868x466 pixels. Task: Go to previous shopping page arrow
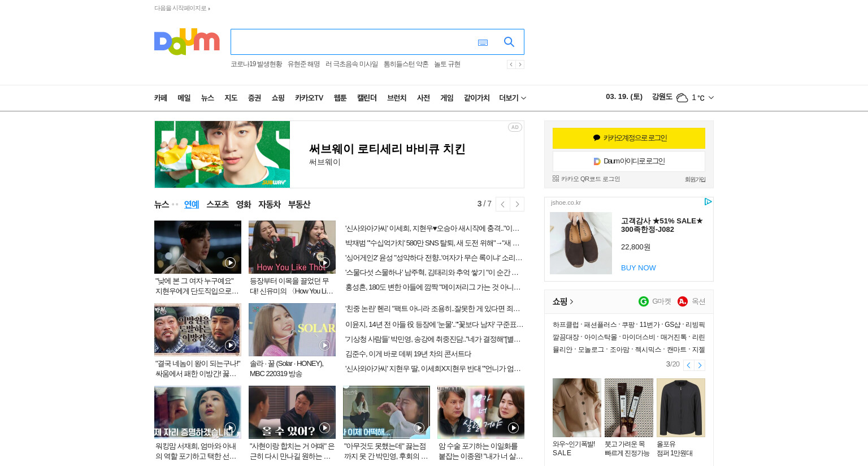(688, 365)
